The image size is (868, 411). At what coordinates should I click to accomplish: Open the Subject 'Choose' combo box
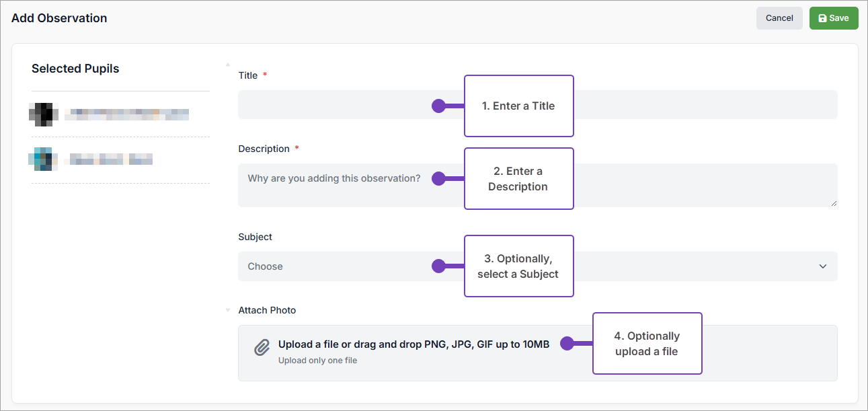pos(336,266)
